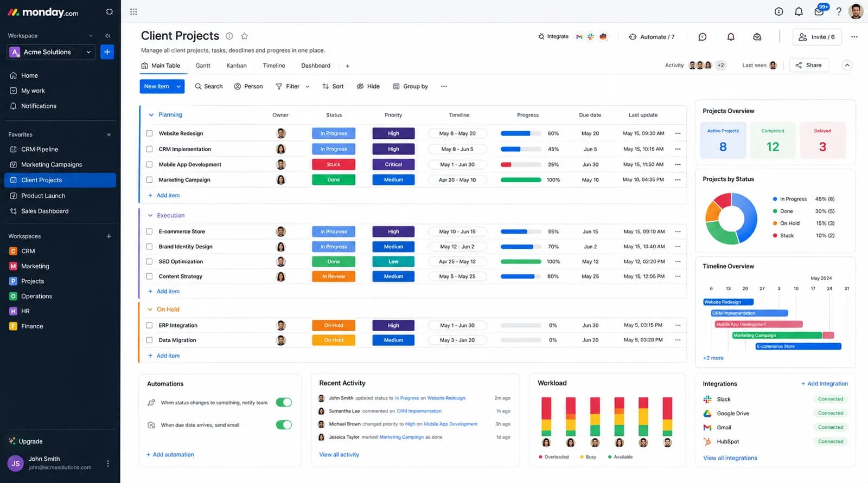
Task: Click the Share button
Action: click(x=808, y=65)
